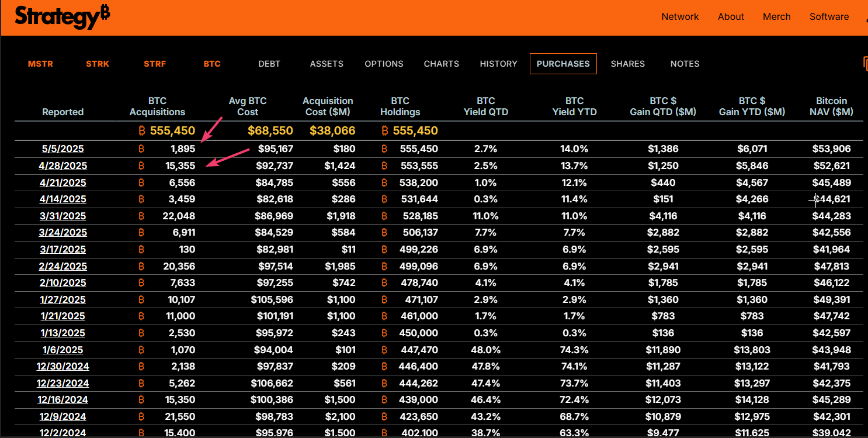This screenshot has height=438, width=868.
Task: Click the Bitcoin icon beside 499,226 holdings
Action: tap(384, 249)
